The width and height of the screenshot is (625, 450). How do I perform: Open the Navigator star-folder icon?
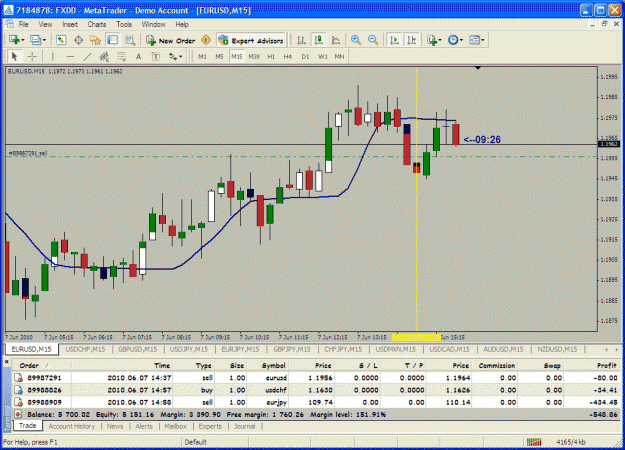tap(95, 40)
